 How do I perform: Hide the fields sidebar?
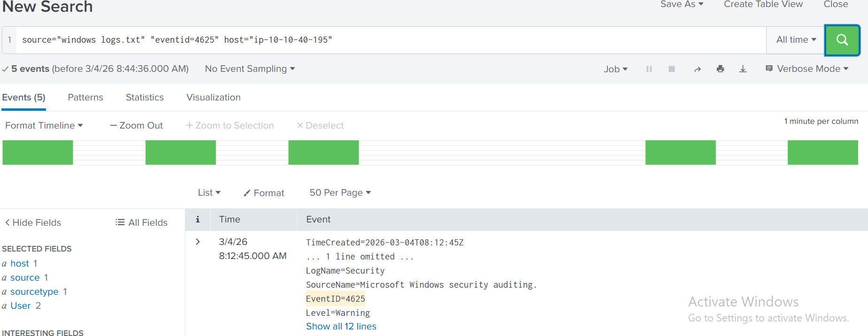[x=33, y=222]
